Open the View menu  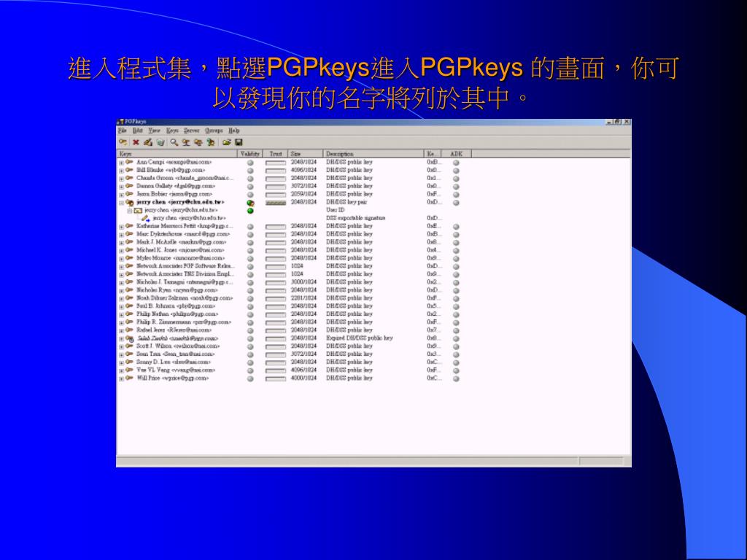click(154, 131)
